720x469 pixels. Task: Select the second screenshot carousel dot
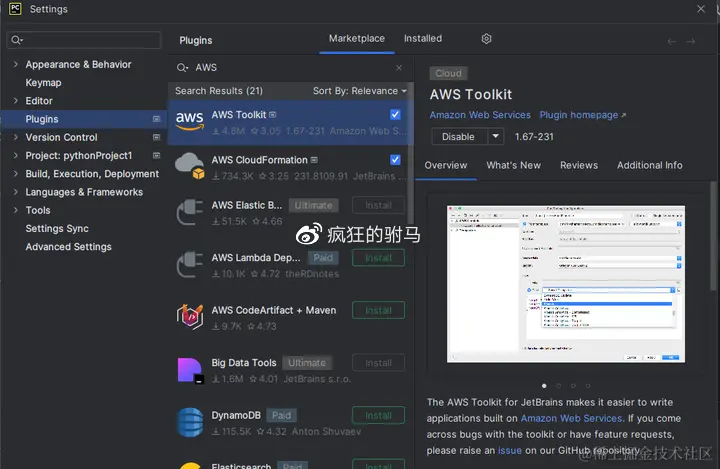(559, 386)
